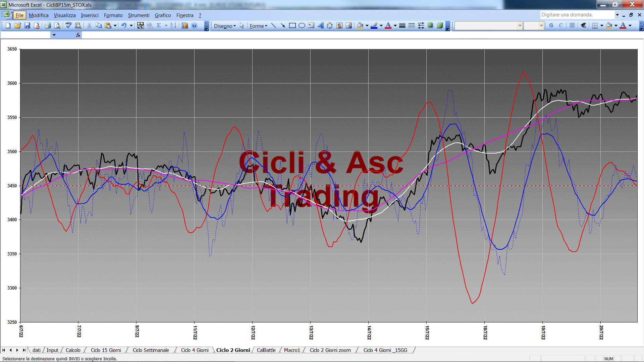Select the chart plot area
Viewport: 644px width, 362px height.
(x=329, y=186)
